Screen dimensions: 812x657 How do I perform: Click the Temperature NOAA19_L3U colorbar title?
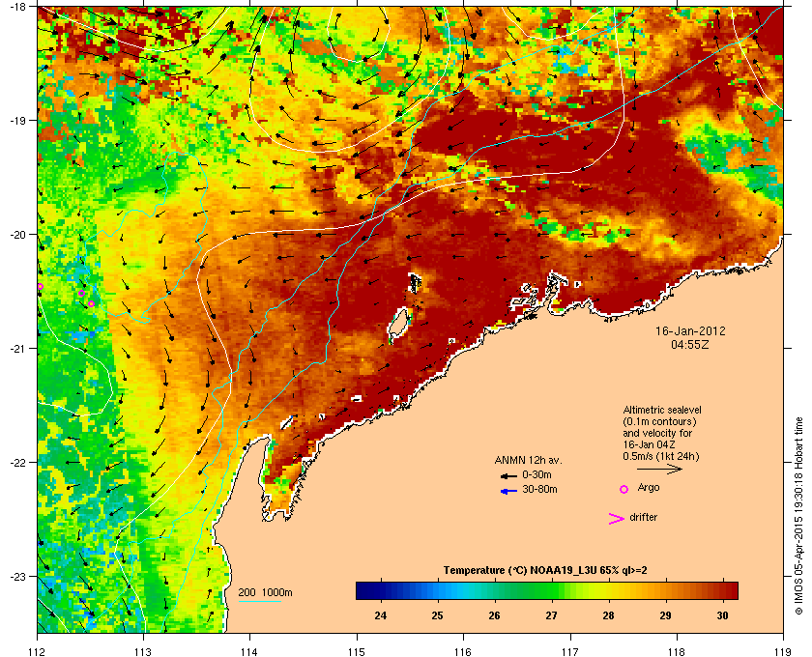point(545,571)
